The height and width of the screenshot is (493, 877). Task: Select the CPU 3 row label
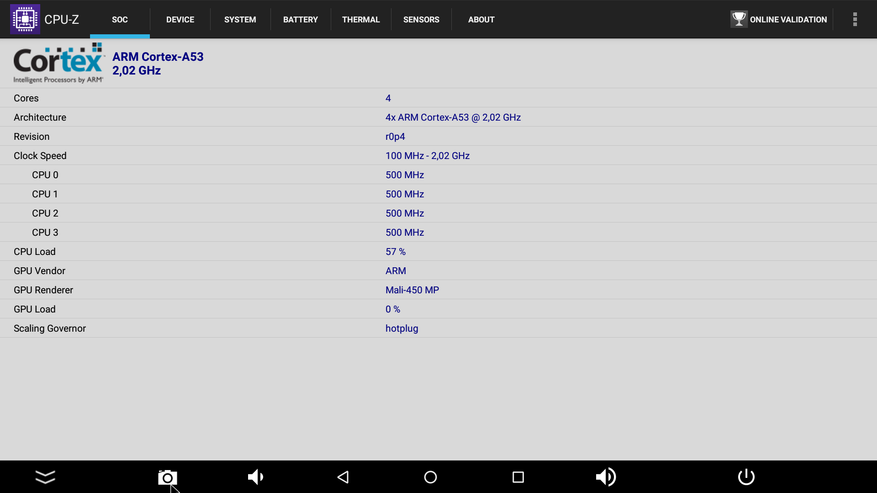click(x=45, y=232)
